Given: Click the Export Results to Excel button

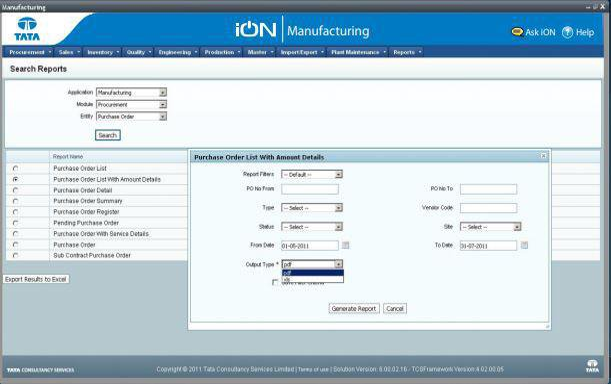Looking at the screenshot, I should (36, 279).
